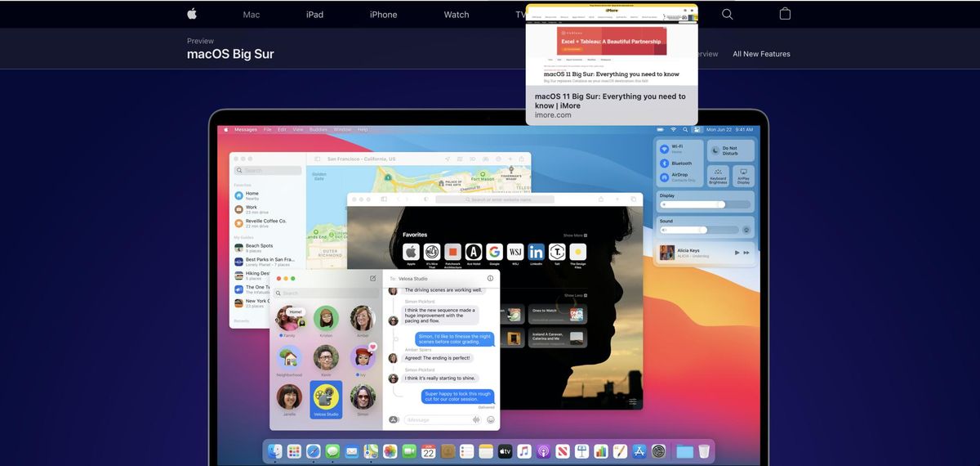The image size is (980, 466).
Task: Open the search icon in Apple navigation
Action: tap(727, 14)
